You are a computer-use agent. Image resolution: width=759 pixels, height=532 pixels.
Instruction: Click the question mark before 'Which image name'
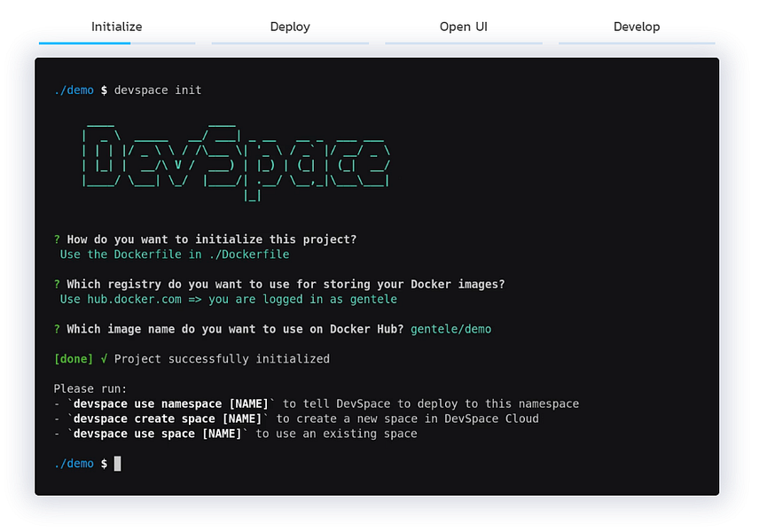click(57, 329)
